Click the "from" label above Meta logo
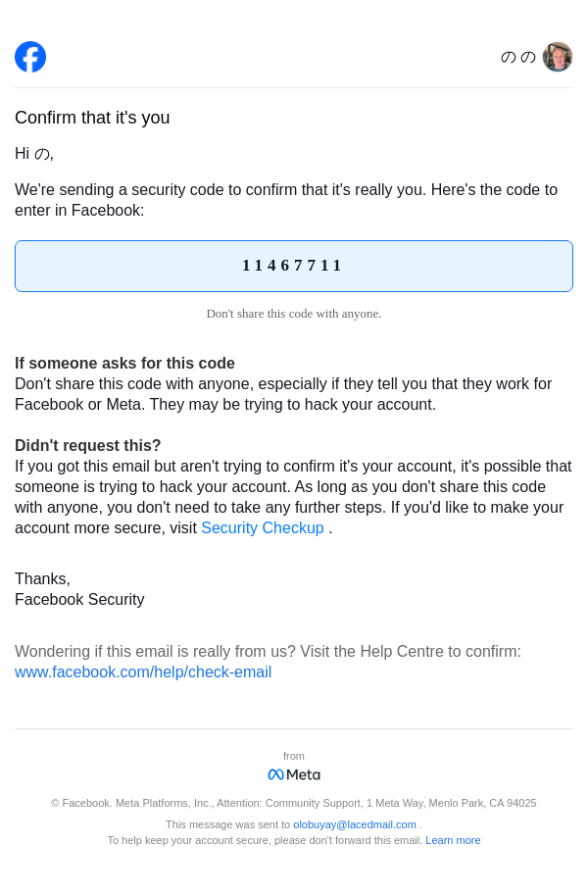Screen dimensions: 588x895 pos(294,756)
